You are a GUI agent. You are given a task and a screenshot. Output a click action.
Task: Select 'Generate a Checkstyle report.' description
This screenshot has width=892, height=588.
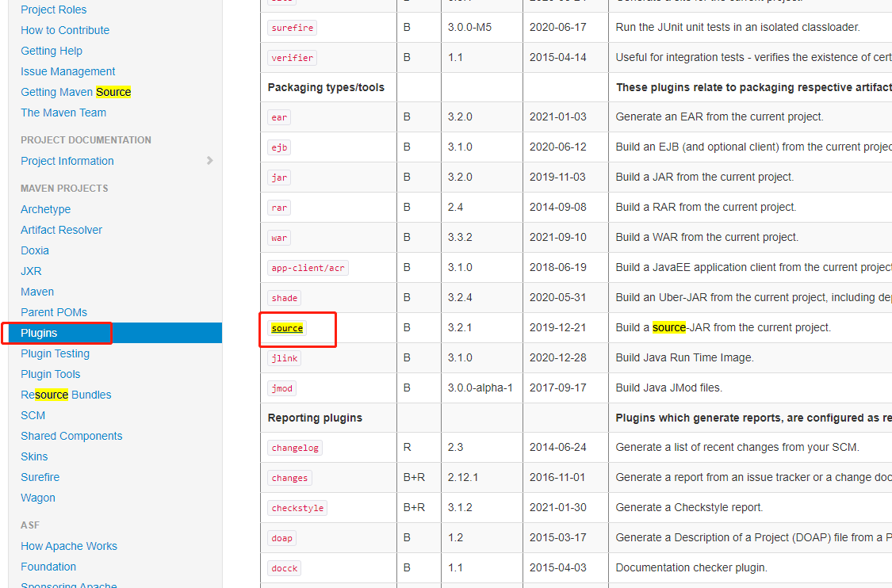pyautogui.click(x=689, y=507)
